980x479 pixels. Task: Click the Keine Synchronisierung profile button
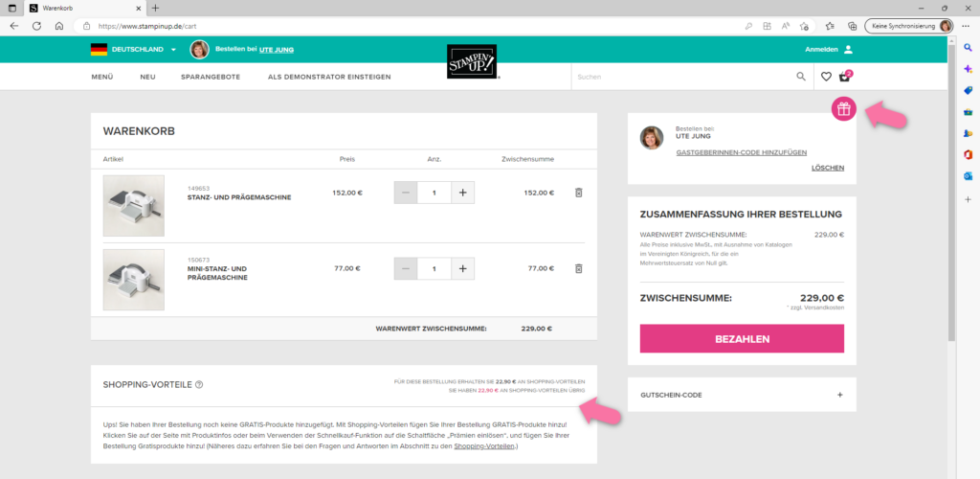point(909,26)
